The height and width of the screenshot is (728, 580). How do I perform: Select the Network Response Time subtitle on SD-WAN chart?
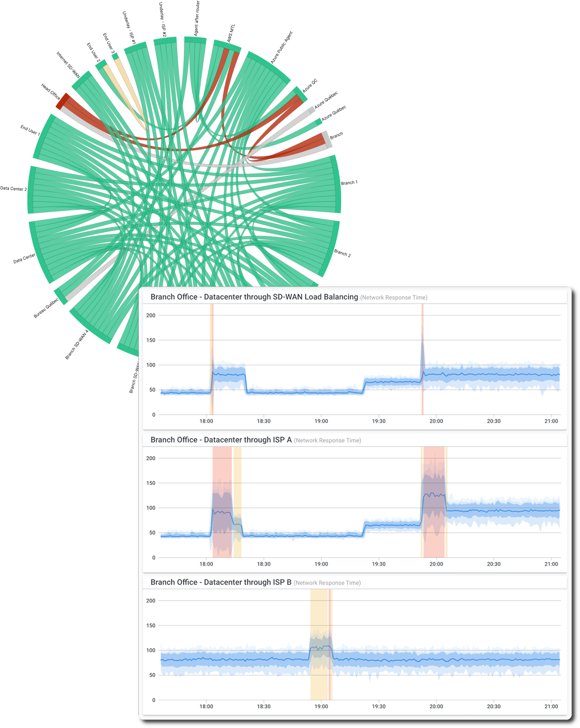point(394,297)
